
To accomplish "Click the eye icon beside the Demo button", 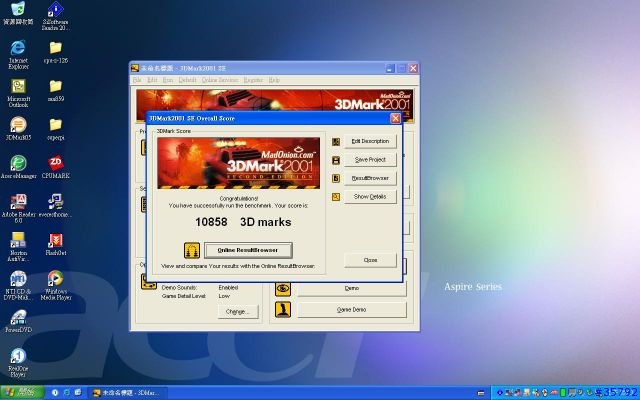I will pyautogui.click(x=283, y=289).
